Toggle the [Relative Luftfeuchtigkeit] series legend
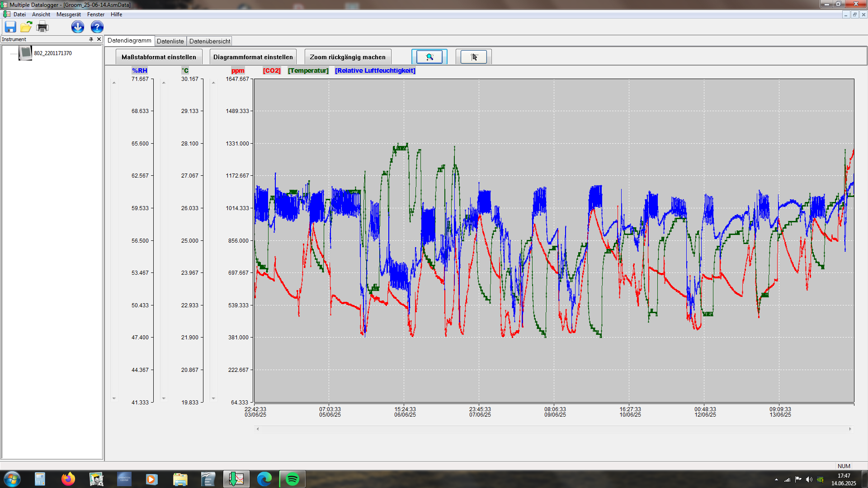Image resolution: width=868 pixels, height=488 pixels. 375,70
